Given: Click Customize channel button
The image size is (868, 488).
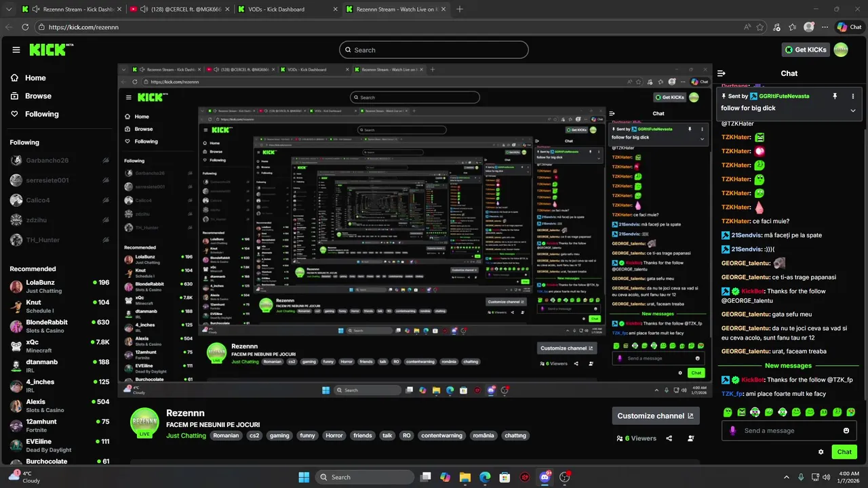Looking at the screenshot, I should [x=656, y=416].
